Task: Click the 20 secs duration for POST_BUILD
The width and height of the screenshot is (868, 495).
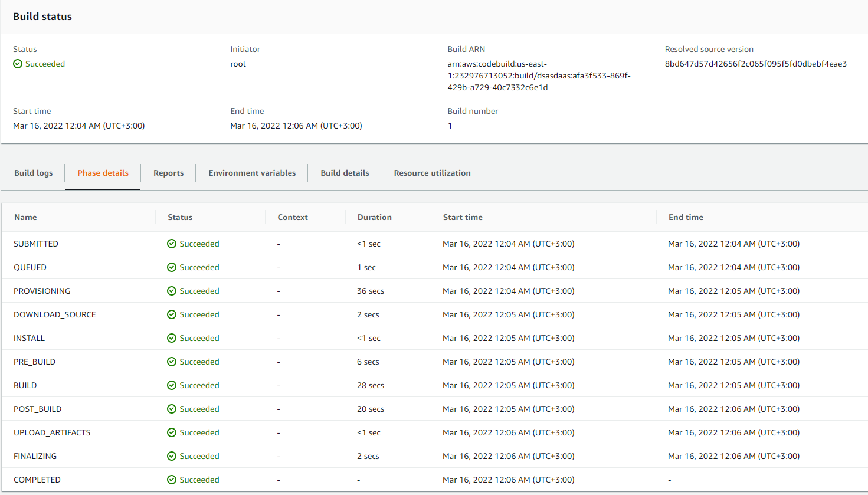Action: click(x=371, y=409)
